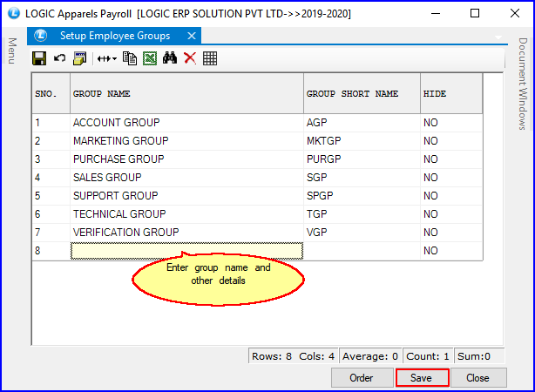
Task: Click the Rows: 8 Cols: 4 status entry
Action: (x=293, y=356)
